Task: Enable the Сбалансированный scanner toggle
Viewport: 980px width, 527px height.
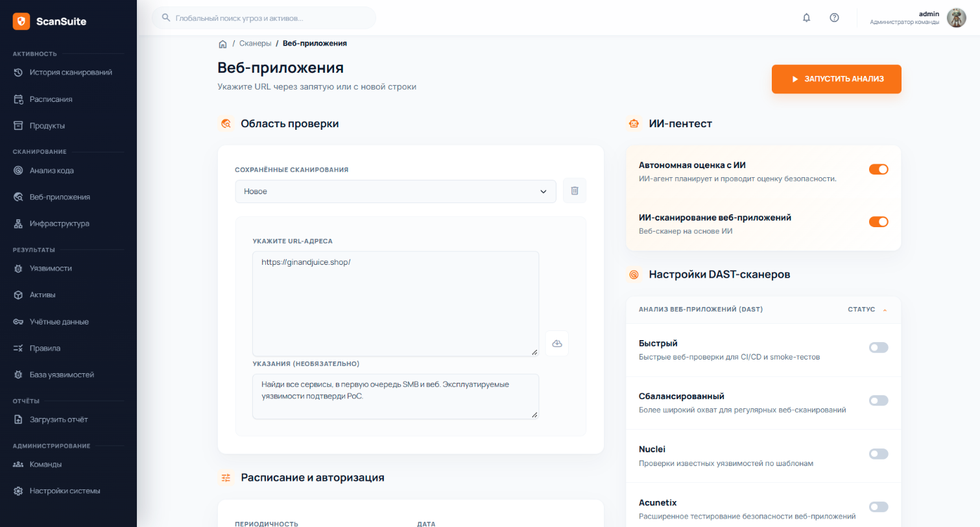Action: (878, 401)
